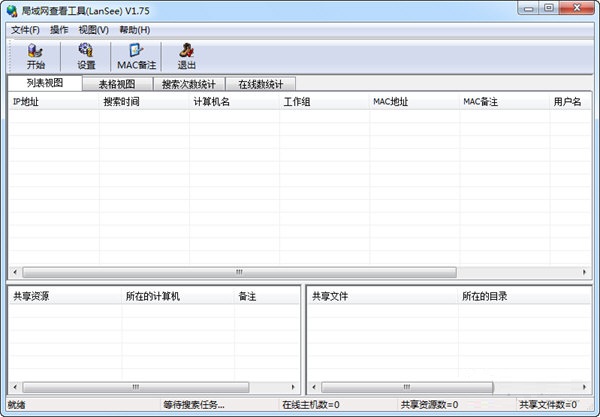
Task: Open the 视图(V) menu
Action: tap(93, 30)
